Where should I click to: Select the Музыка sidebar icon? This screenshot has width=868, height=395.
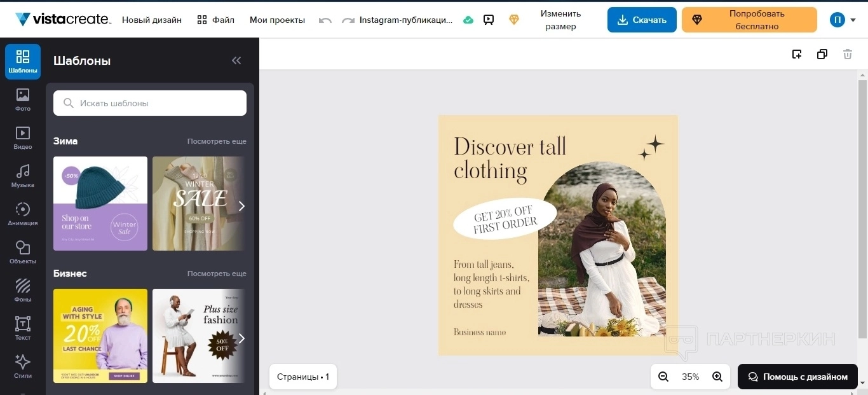23,176
